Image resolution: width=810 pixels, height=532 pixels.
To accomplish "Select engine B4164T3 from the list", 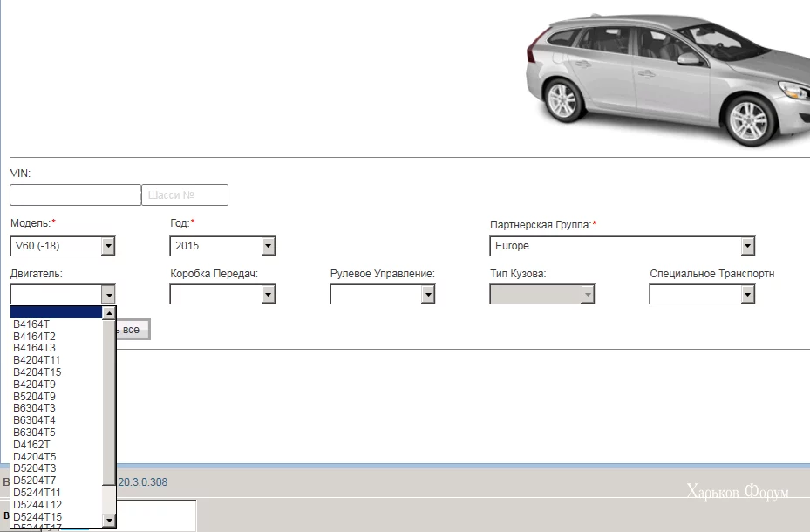I will tap(57, 348).
